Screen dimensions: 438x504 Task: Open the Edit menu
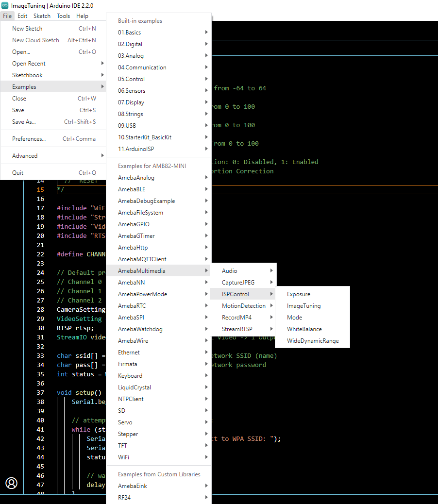click(x=22, y=16)
